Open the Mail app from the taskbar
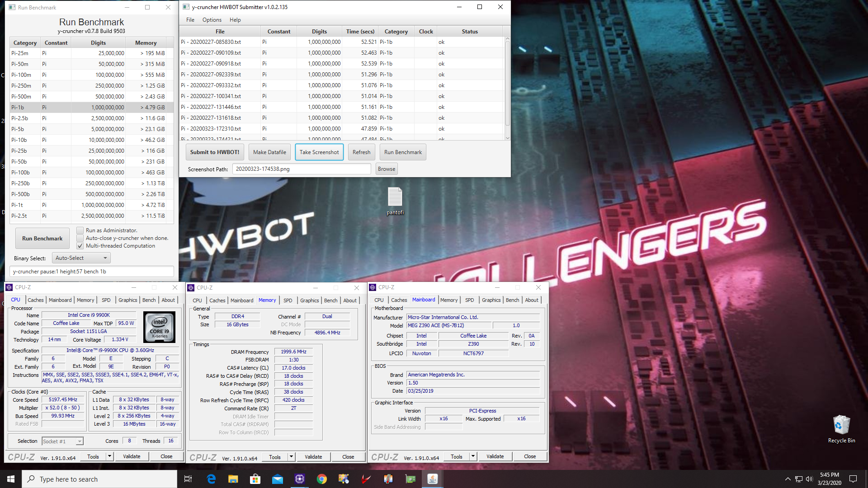The image size is (868, 488). [x=278, y=479]
